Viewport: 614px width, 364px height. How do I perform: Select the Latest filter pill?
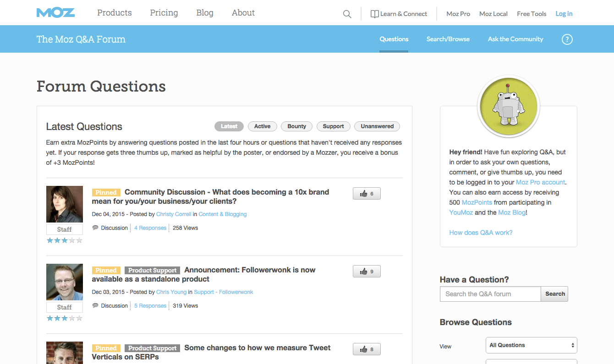(x=229, y=126)
